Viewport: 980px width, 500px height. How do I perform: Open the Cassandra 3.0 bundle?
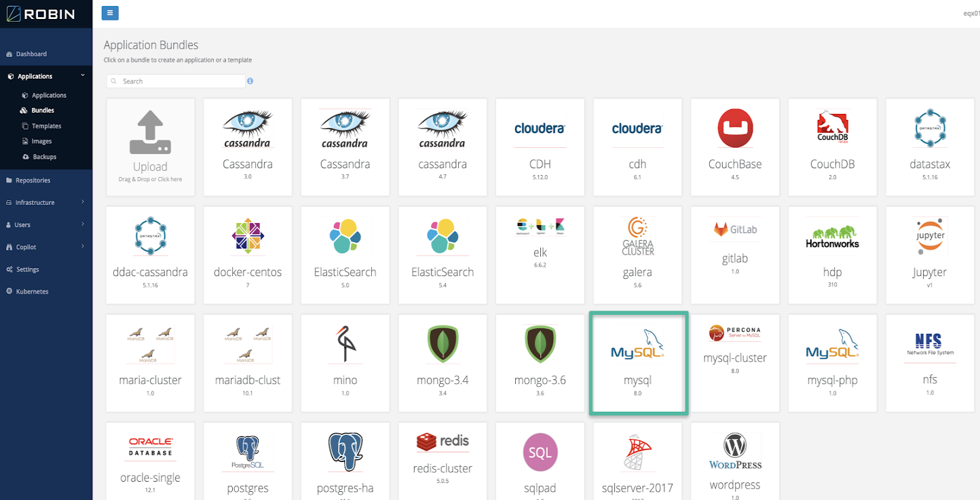248,147
